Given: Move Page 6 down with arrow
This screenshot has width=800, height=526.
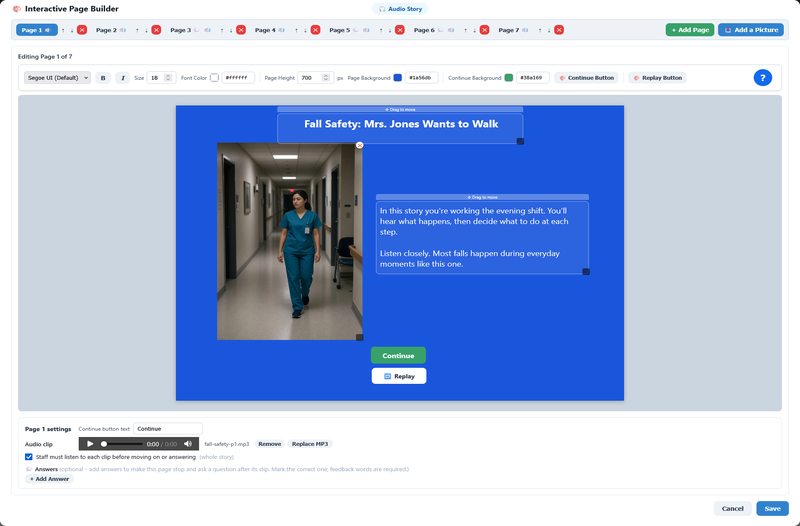Looking at the screenshot, I should [475, 30].
